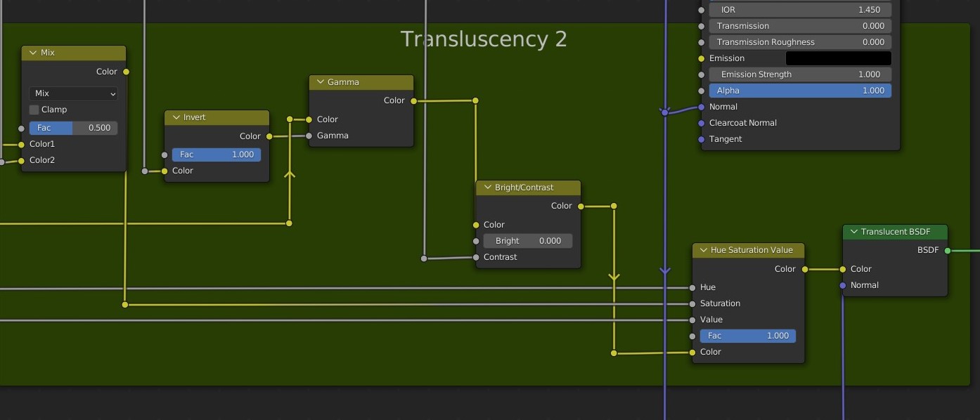The height and width of the screenshot is (420, 980).
Task: Collapse the Mix node with its chevron
Action: [32, 53]
